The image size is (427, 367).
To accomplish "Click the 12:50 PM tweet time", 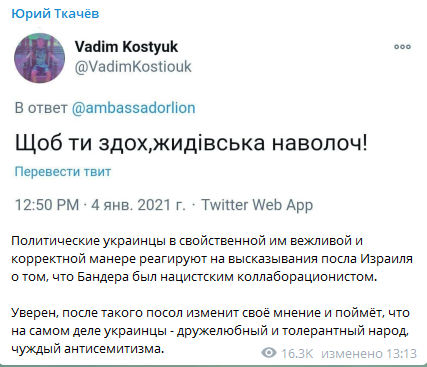I will pos(47,205).
